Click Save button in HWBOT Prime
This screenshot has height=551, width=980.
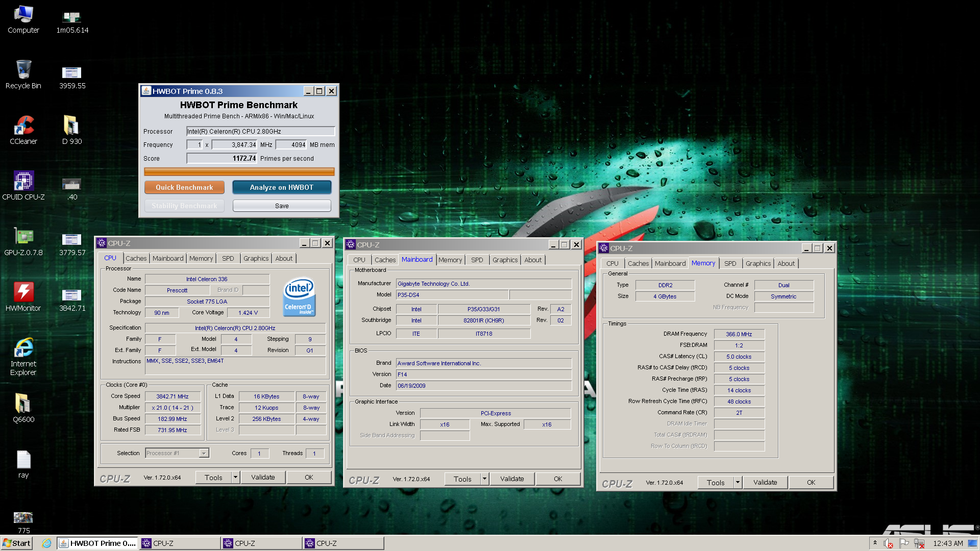pos(282,206)
